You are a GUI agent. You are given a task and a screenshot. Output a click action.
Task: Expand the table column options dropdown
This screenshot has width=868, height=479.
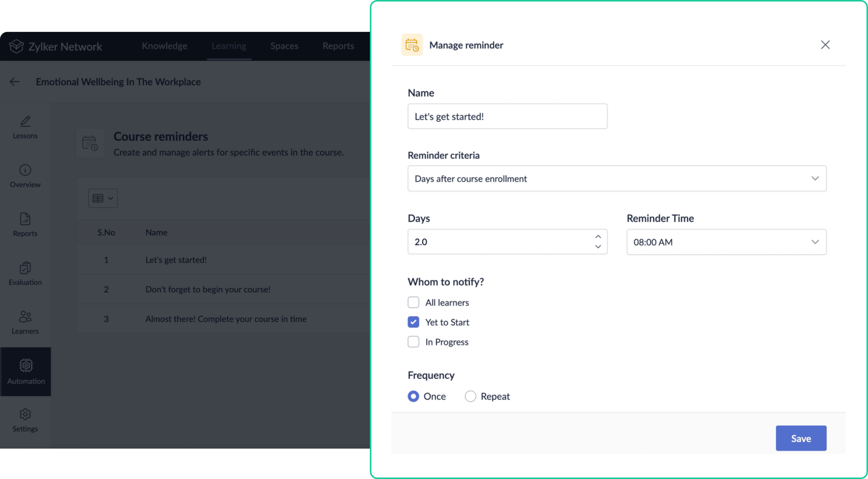pyautogui.click(x=103, y=198)
